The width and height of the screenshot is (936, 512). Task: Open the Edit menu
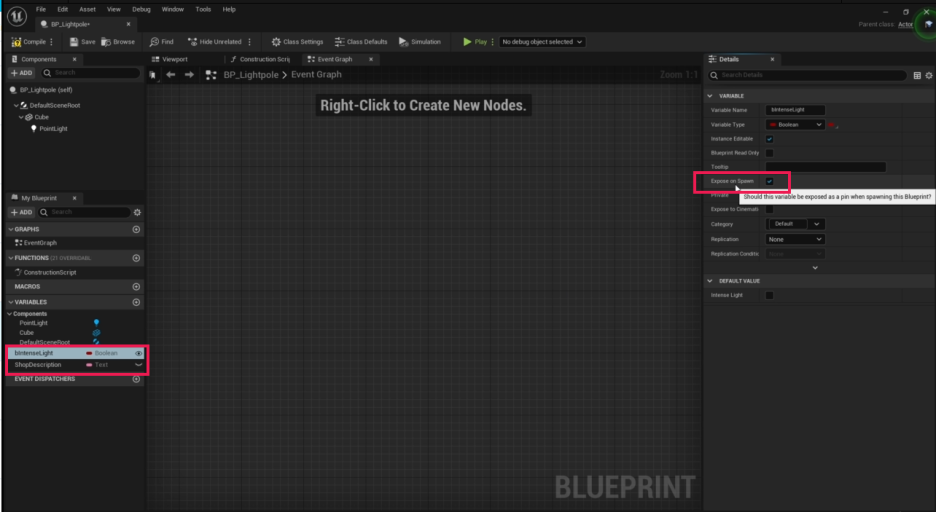point(63,10)
